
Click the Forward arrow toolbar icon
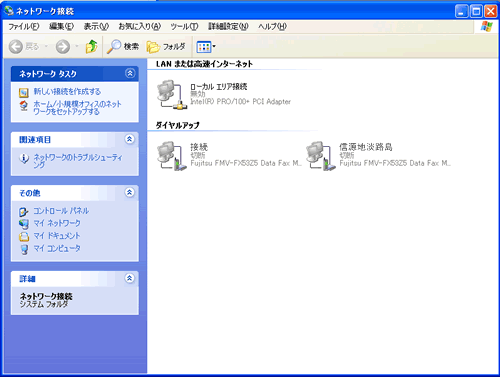pyautogui.click(x=63, y=47)
